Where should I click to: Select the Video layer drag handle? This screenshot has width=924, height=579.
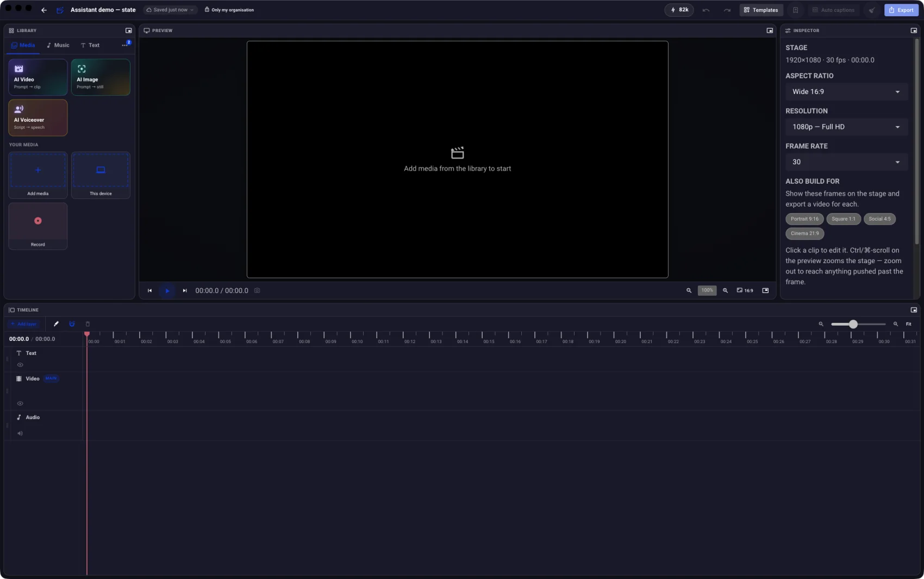[7, 391]
